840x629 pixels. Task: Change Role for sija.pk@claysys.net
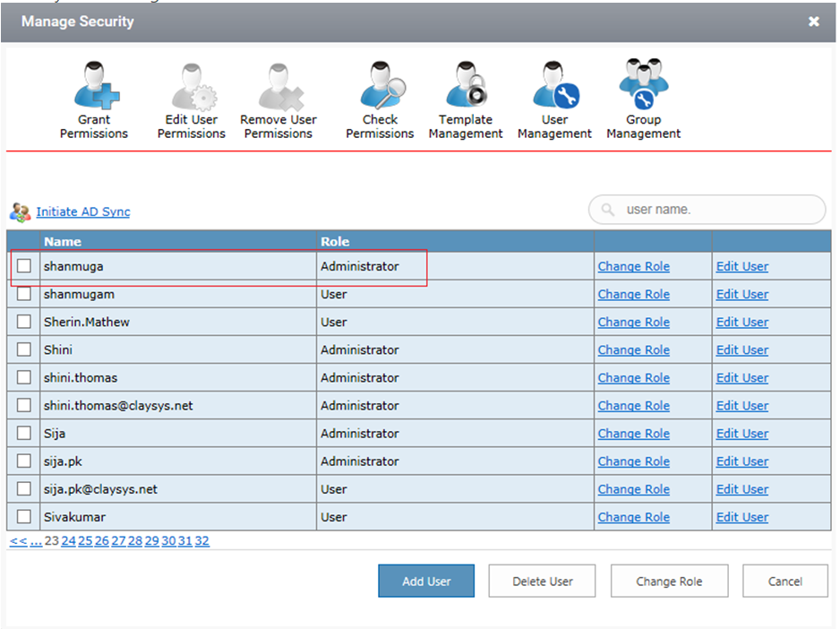(634, 489)
